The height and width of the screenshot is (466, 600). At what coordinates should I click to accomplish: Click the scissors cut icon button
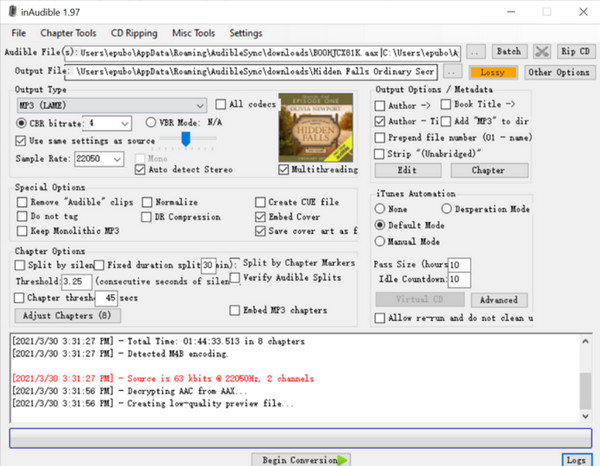pos(542,52)
